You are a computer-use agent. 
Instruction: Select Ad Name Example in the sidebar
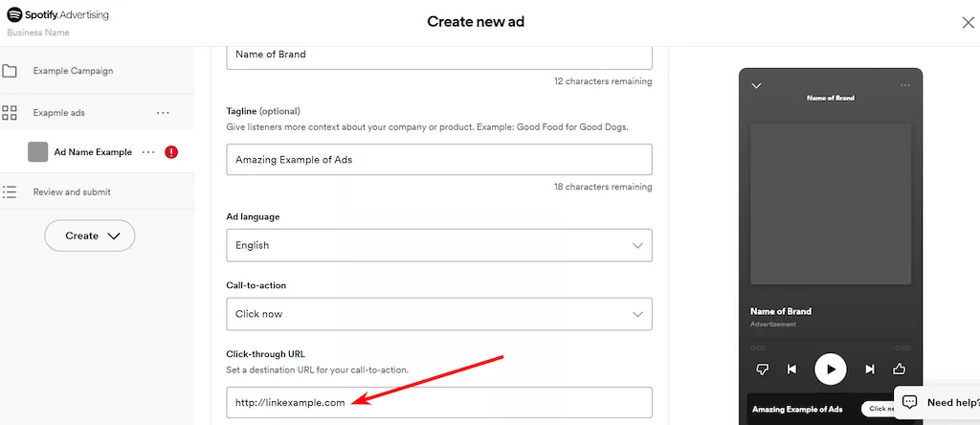point(93,152)
